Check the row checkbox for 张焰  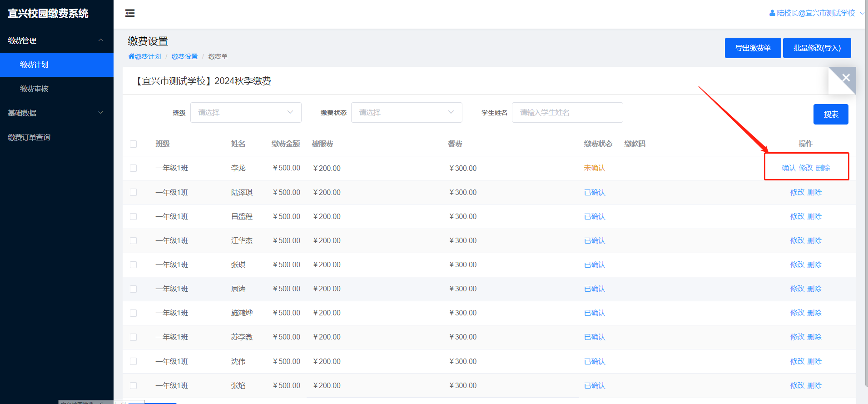(133, 385)
